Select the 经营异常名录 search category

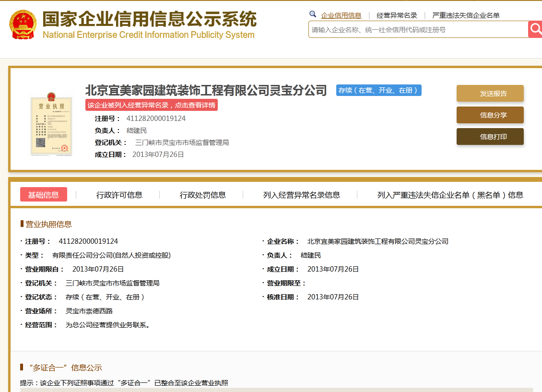[397, 15]
